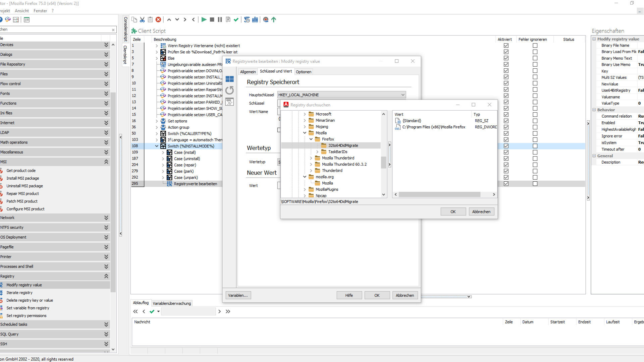Click the registry tree vertical scrollbar thumb
This screenshot has width=644, height=362.
click(383, 162)
